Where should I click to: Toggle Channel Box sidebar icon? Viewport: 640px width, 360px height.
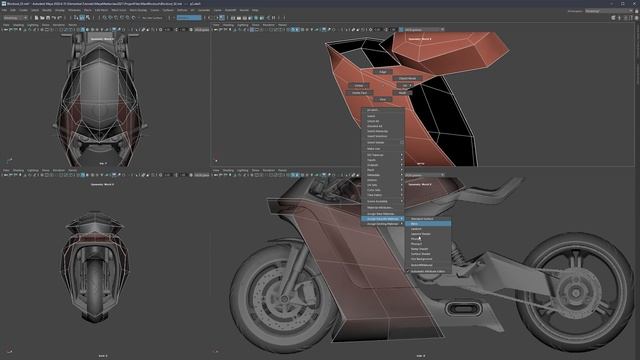tap(636, 18)
